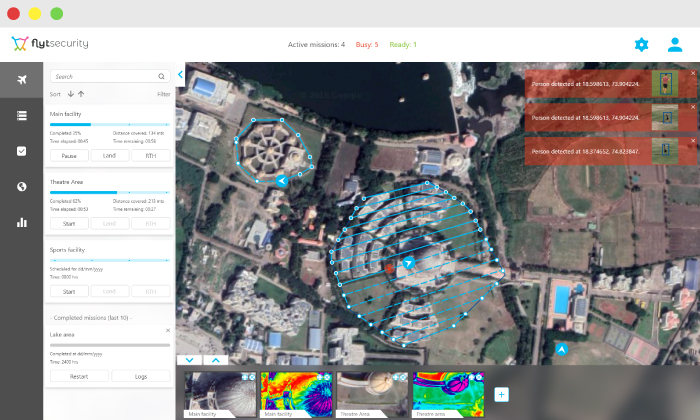Open the settings gear in the header
The image size is (700, 420).
click(641, 45)
